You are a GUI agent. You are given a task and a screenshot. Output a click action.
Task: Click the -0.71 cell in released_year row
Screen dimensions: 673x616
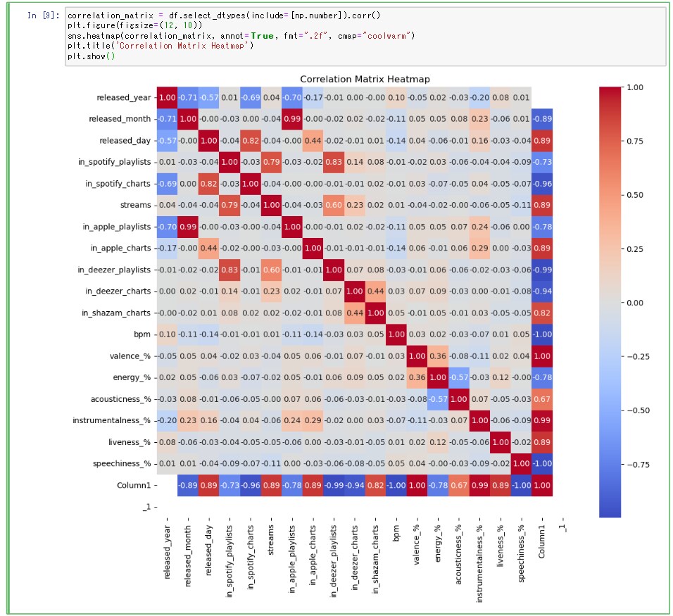(187, 97)
